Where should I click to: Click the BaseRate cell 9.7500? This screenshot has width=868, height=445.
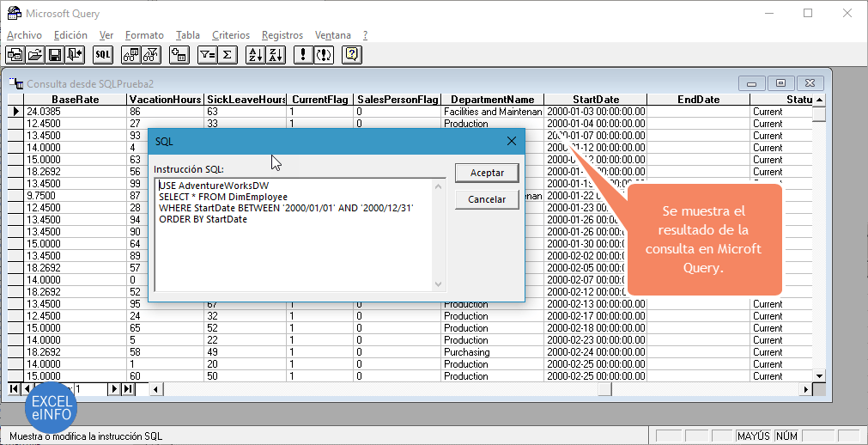point(76,196)
